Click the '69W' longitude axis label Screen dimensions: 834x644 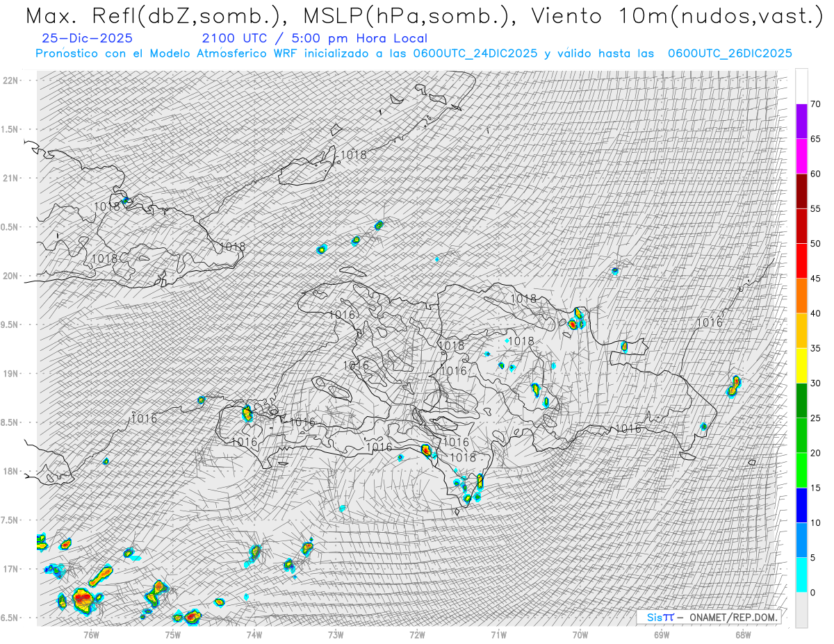[662, 634]
